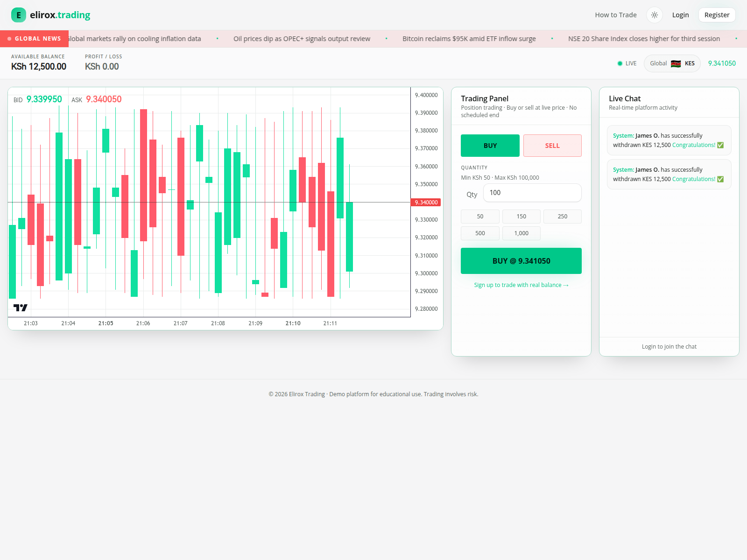747x560 pixels.
Task: Click the Bitcoin reclaims $95K news headline
Action: click(x=469, y=39)
